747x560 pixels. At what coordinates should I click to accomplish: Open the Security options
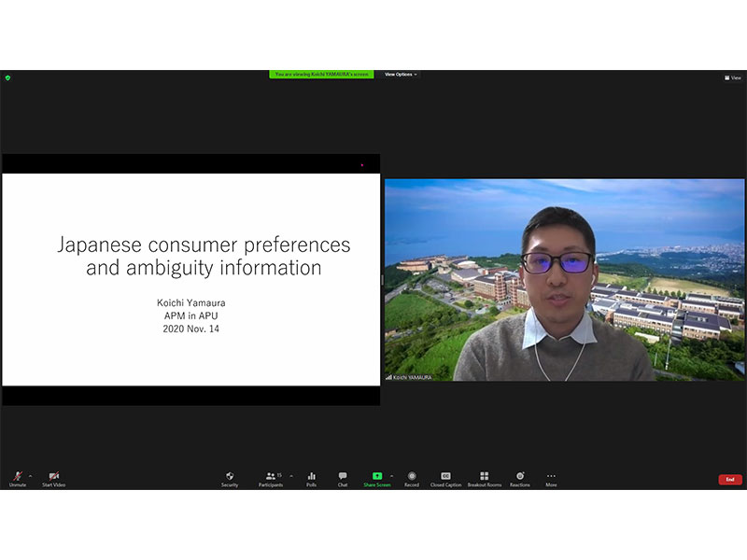tap(230, 478)
